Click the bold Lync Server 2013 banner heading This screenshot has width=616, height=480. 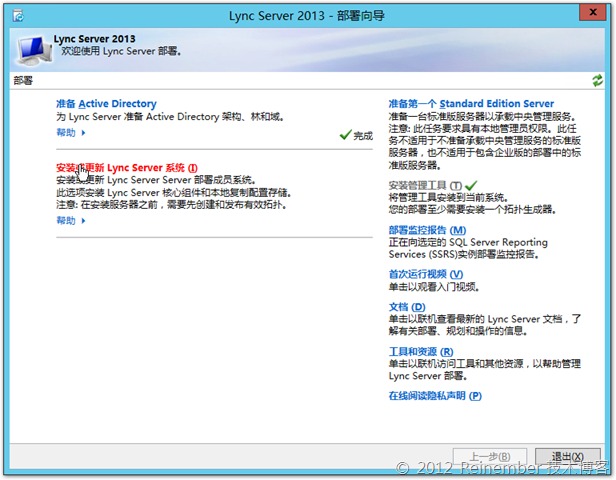click(x=94, y=39)
